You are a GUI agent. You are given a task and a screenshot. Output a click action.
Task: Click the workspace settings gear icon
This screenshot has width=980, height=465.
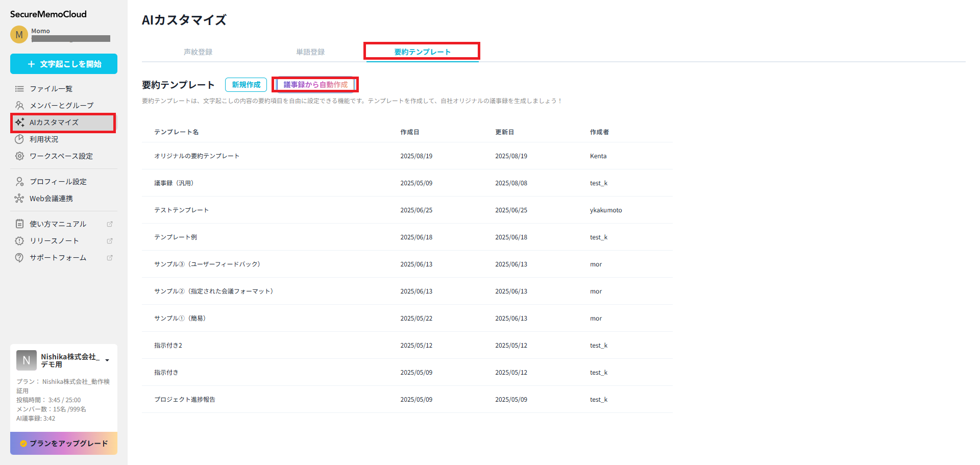(19, 156)
